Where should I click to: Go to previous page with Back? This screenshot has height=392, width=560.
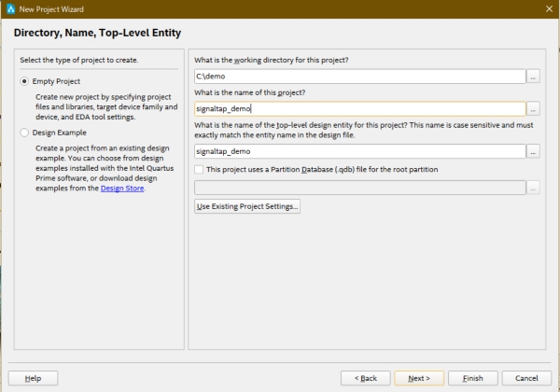[365, 378]
